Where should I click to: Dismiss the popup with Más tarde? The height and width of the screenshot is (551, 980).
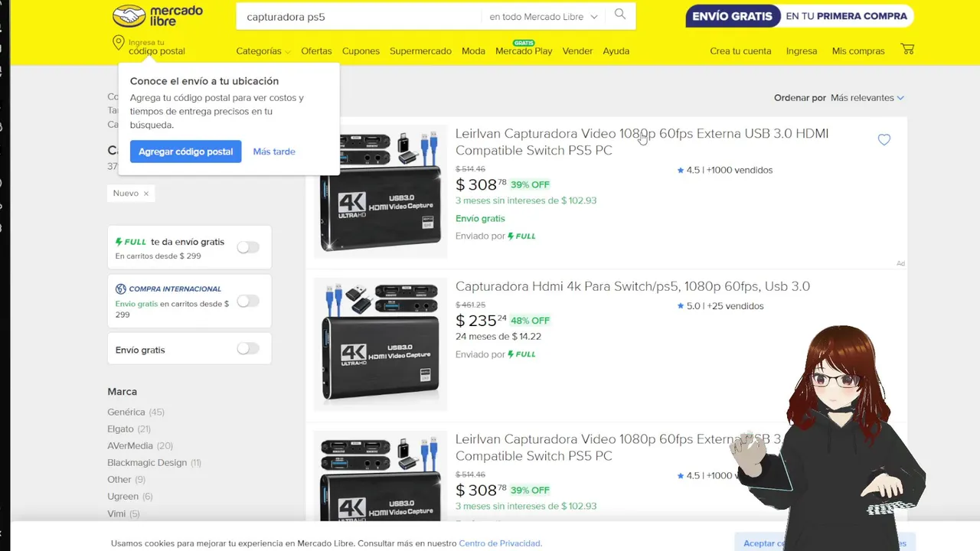[x=274, y=152]
